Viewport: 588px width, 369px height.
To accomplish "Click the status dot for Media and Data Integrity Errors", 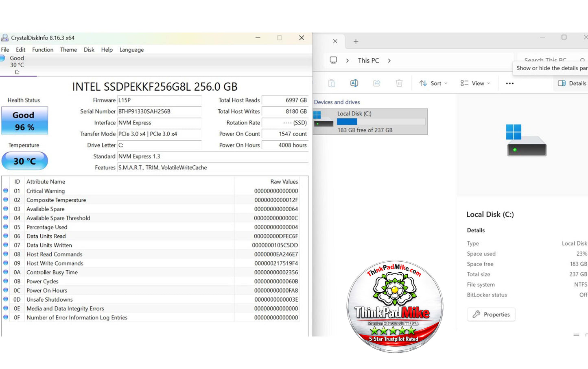I will pos(6,308).
